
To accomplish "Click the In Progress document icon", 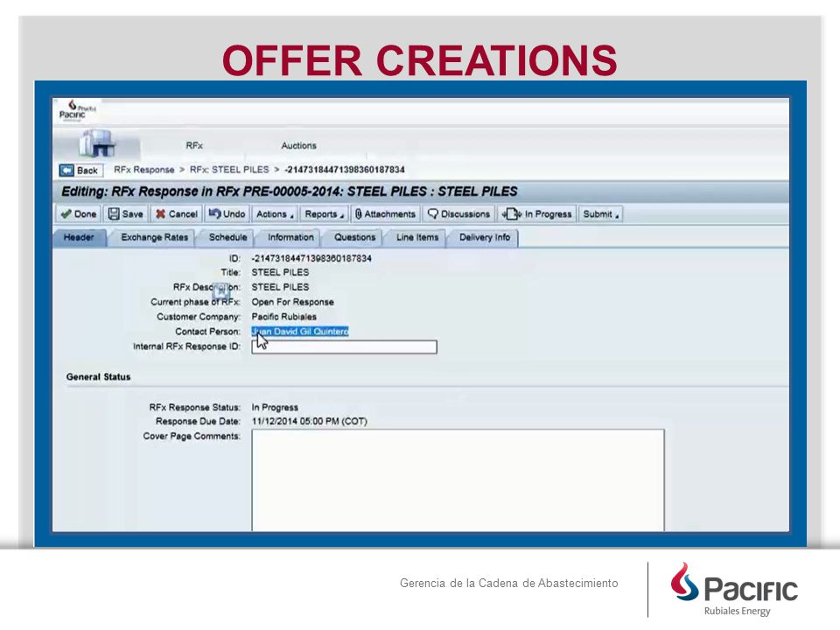I will click(511, 213).
